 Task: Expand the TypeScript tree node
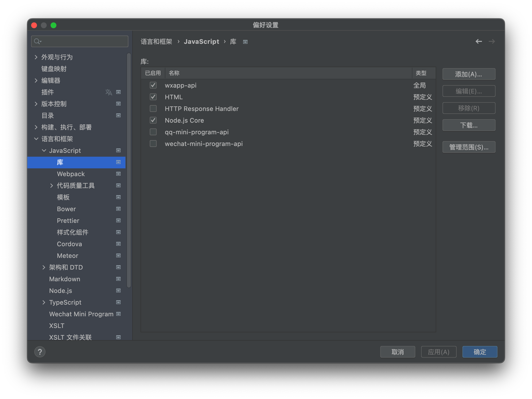(44, 302)
